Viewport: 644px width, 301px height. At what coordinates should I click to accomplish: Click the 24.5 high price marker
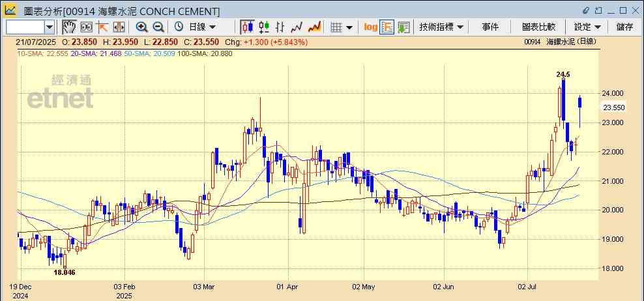(563, 74)
